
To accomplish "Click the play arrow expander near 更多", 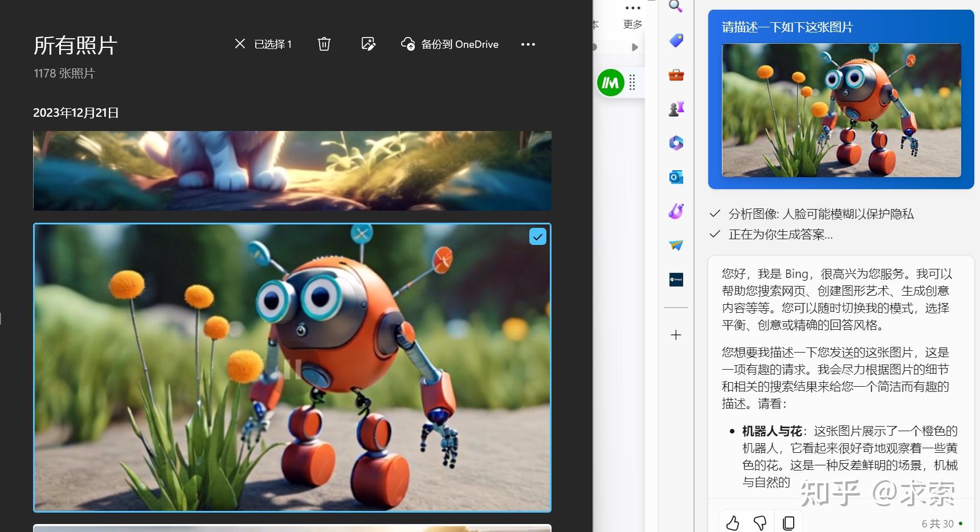I will pyautogui.click(x=635, y=47).
